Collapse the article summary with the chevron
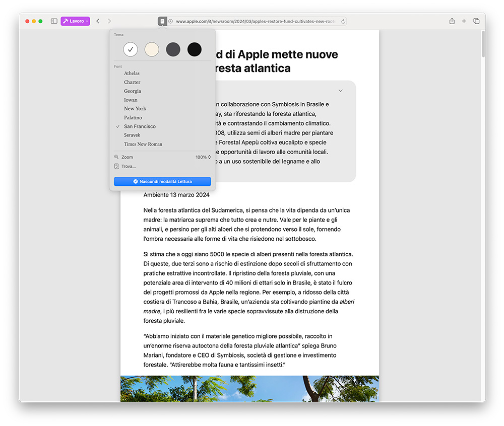The height and width of the screenshot is (426, 504). click(340, 90)
